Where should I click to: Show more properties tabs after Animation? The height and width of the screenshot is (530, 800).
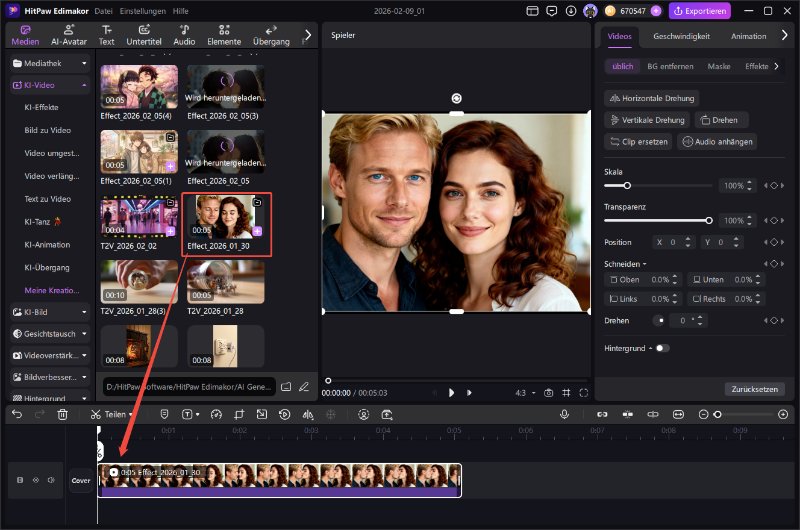pos(785,35)
